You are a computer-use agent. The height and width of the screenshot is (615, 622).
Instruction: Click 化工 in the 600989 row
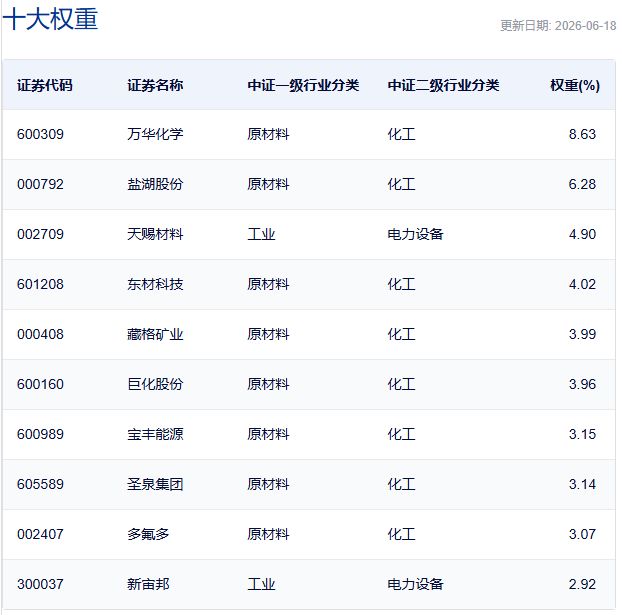coord(401,434)
